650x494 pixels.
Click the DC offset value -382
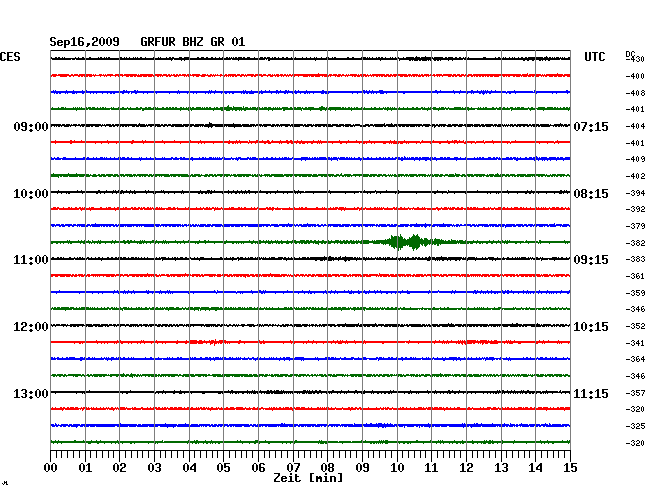635,243
